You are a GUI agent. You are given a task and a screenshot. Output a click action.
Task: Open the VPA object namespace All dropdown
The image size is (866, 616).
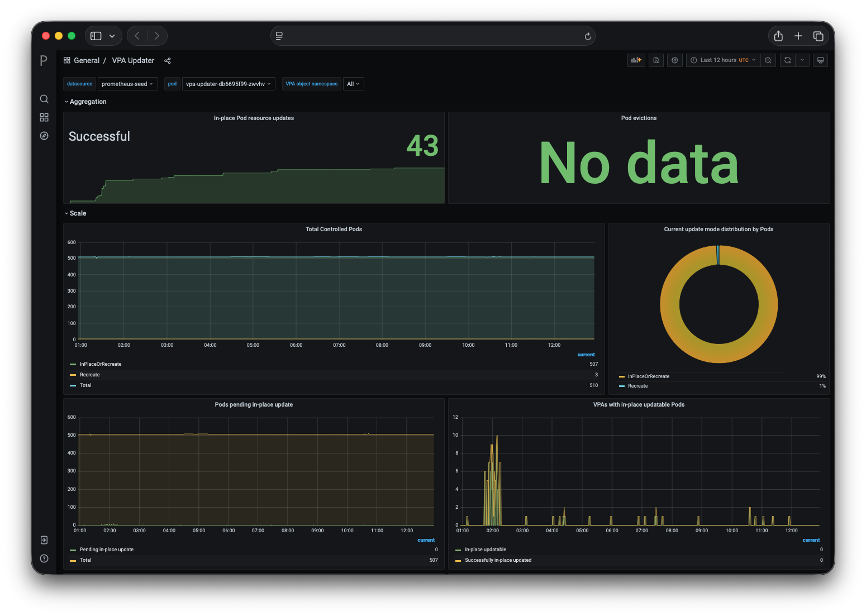354,84
